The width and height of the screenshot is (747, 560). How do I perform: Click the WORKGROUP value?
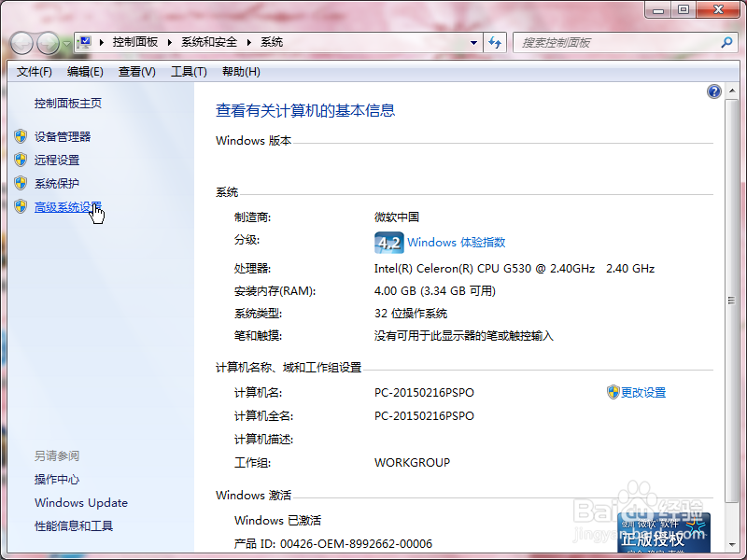pyautogui.click(x=412, y=463)
